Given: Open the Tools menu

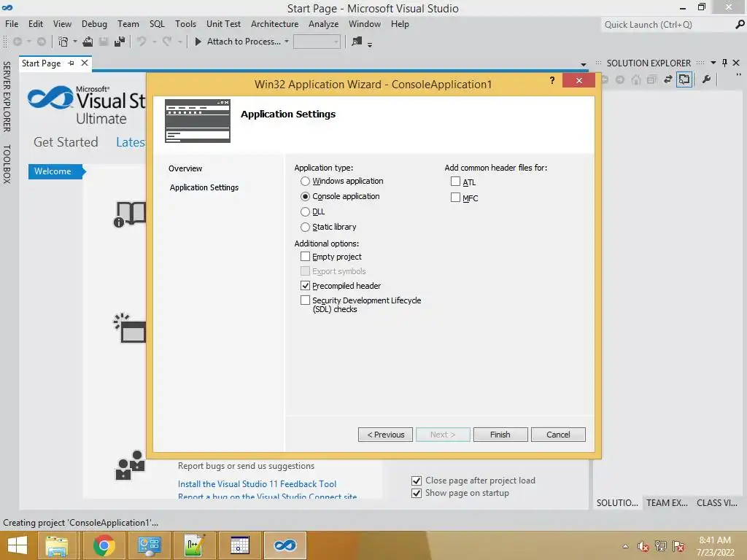Looking at the screenshot, I should point(185,24).
